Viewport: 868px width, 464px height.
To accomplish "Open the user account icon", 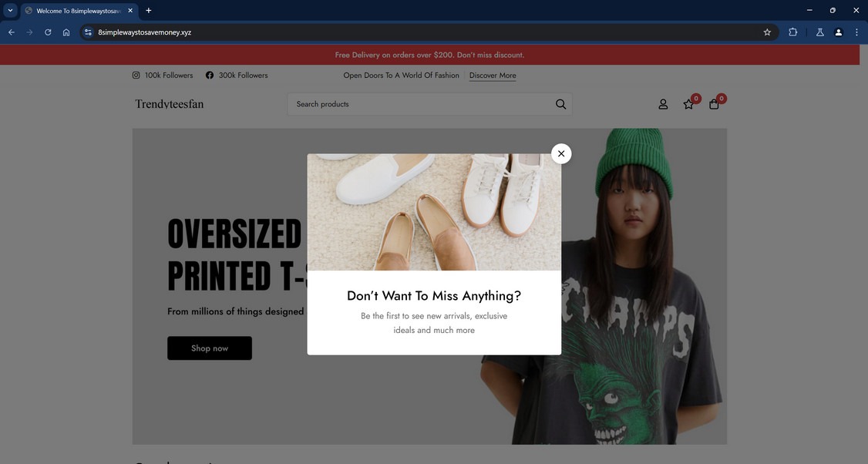I will 663,104.
